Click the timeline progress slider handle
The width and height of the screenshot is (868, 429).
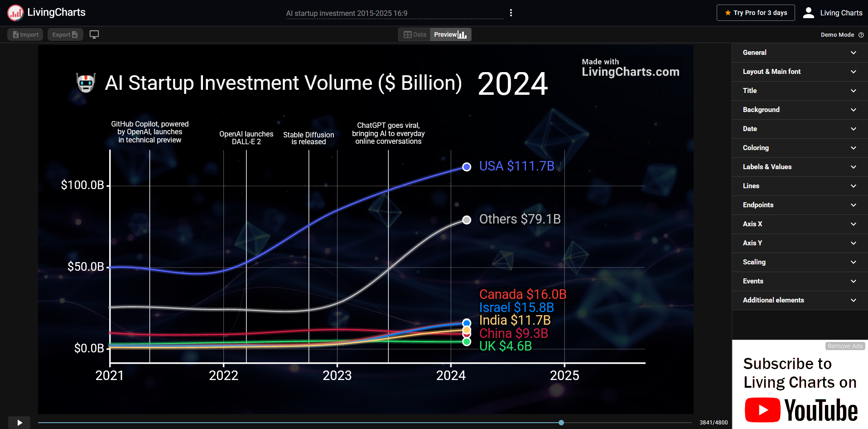tap(561, 423)
